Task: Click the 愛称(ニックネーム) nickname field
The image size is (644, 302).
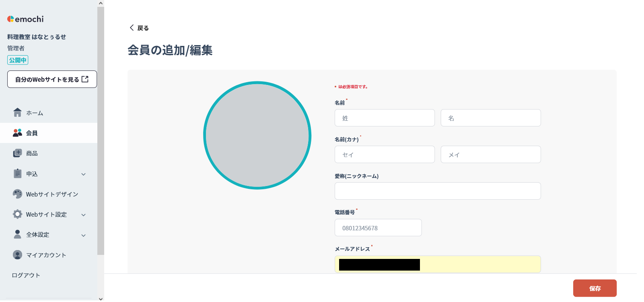Action: 438,191
